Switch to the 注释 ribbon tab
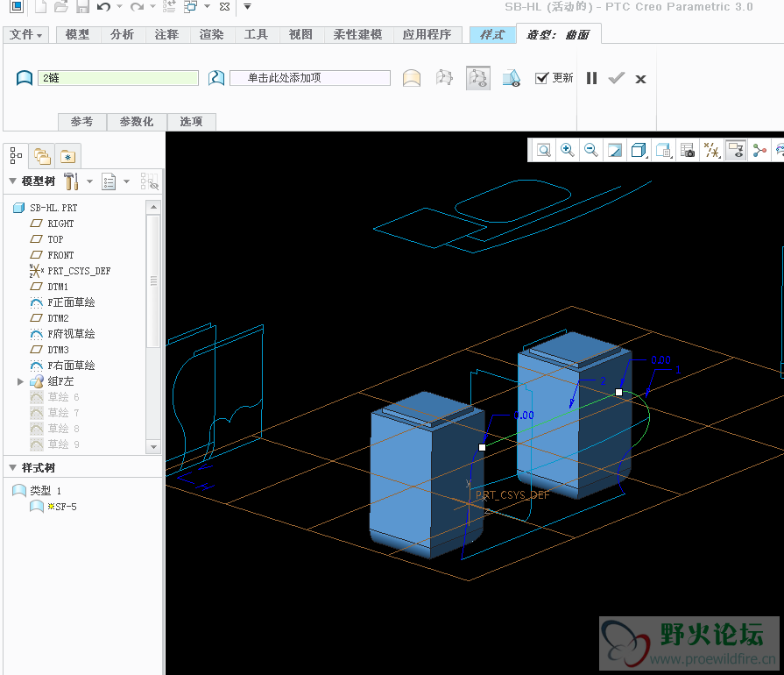784x675 pixels. pyautogui.click(x=166, y=34)
